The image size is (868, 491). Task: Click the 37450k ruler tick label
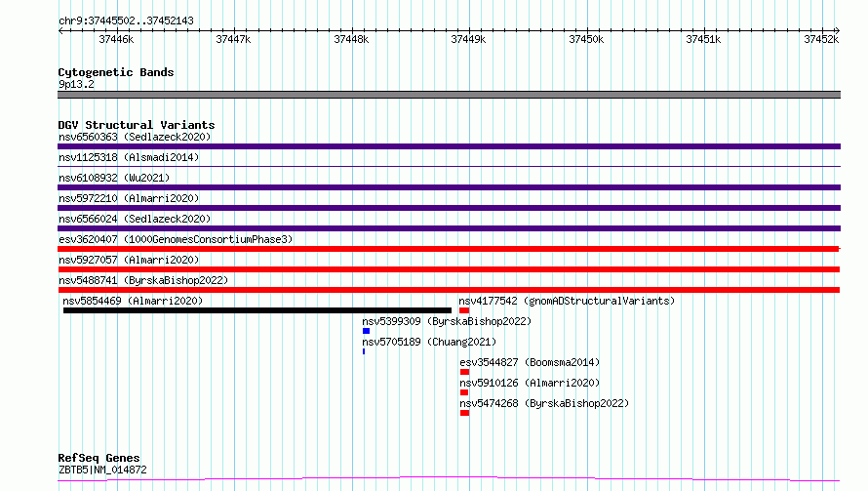point(586,39)
